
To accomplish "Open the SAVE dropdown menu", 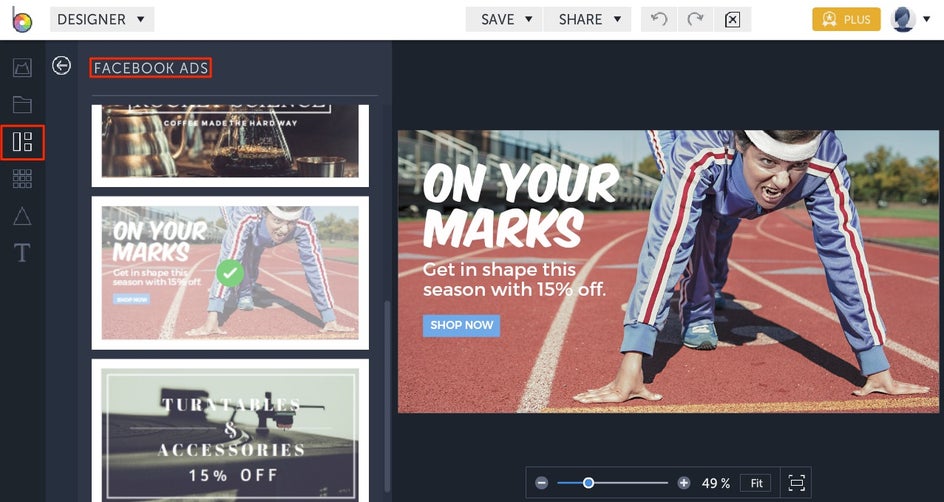I will (507, 19).
